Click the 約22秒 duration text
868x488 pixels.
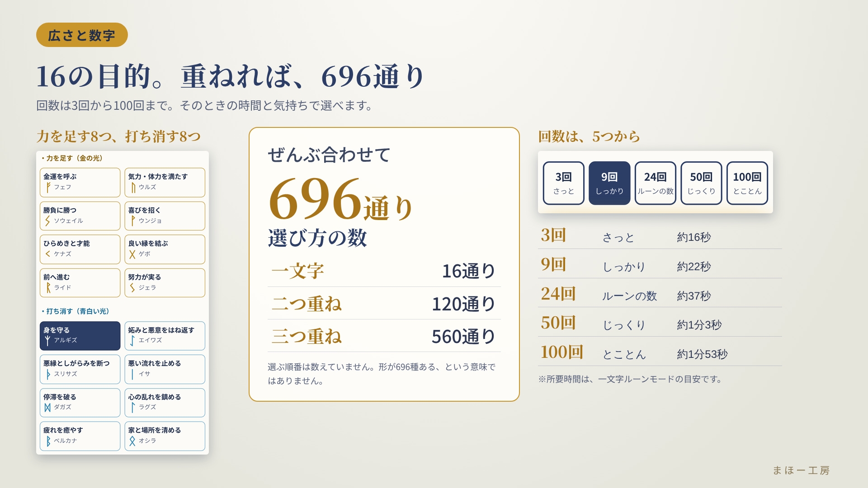[x=694, y=267]
